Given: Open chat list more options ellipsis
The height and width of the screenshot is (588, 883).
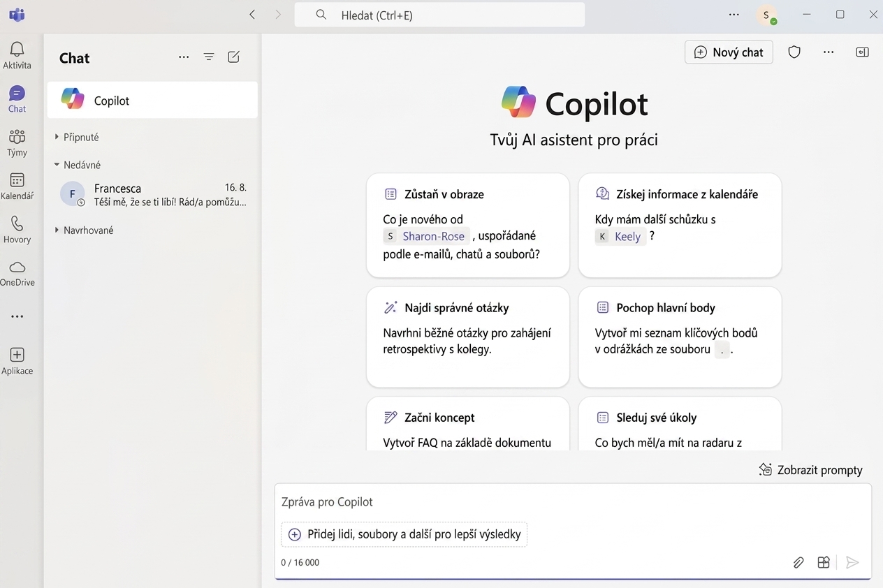Looking at the screenshot, I should (184, 57).
